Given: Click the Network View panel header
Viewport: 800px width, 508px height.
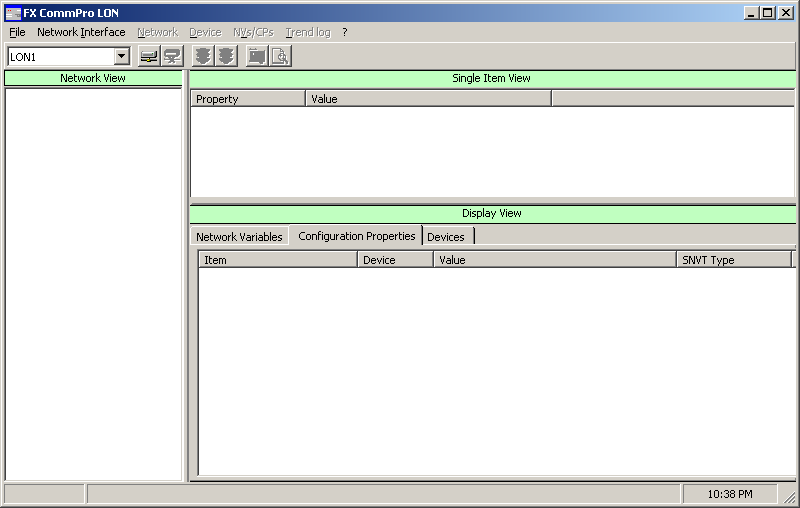Looking at the screenshot, I should pyautogui.click(x=93, y=78).
